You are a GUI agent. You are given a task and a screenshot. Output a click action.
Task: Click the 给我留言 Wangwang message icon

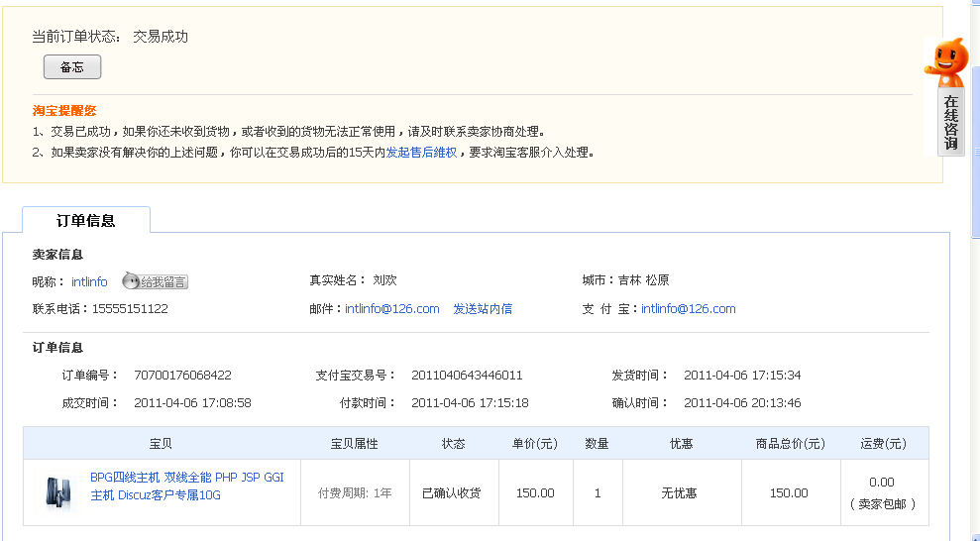click(x=155, y=281)
